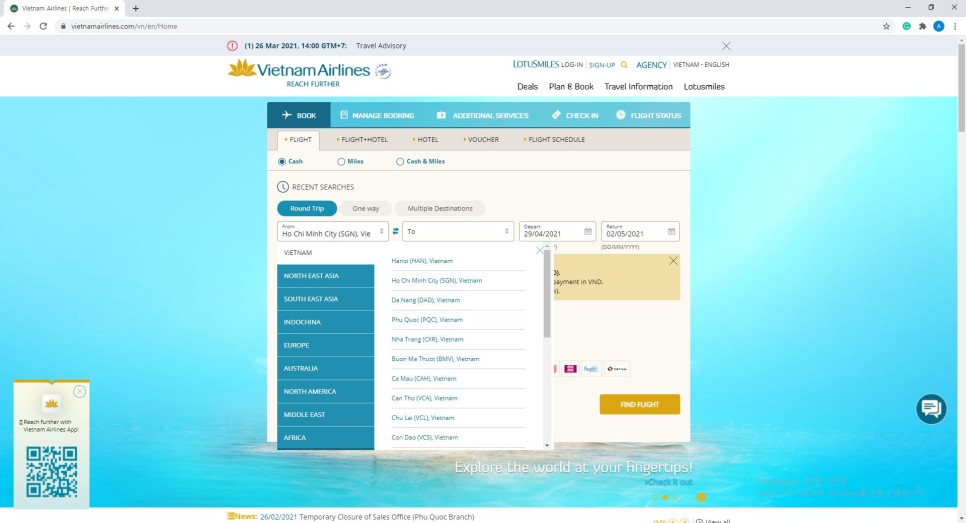Click the magenta payment method logo
The width and height of the screenshot is (966, 523).
[570, 368]
